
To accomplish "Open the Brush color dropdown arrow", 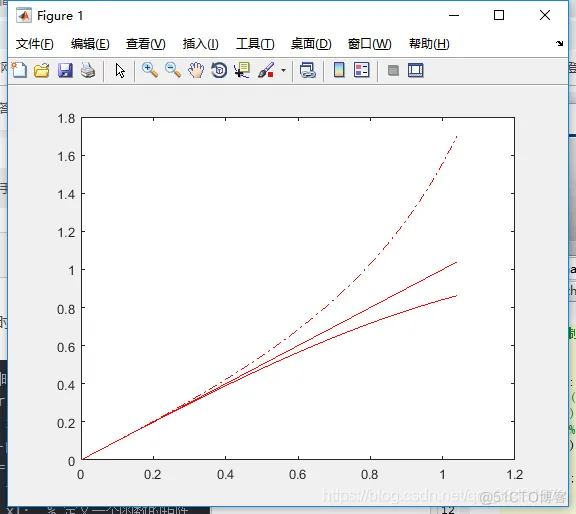I will point(283,70).
